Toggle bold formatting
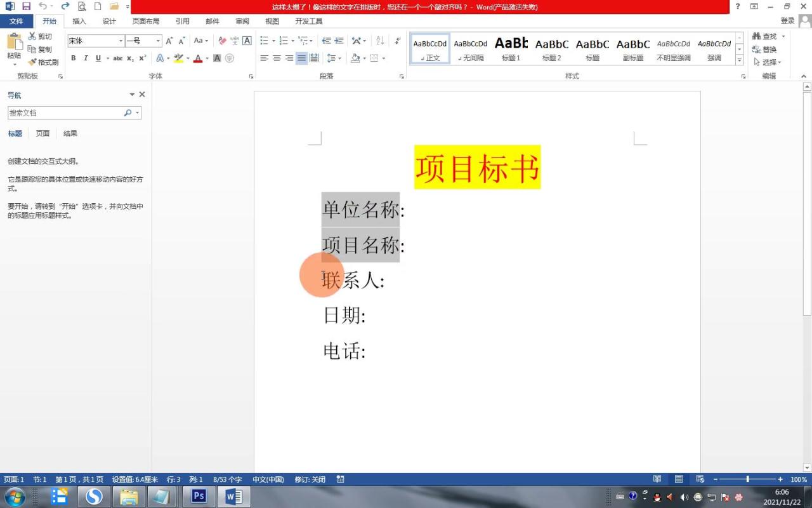The image size is (812, 508). click(73, 58)
